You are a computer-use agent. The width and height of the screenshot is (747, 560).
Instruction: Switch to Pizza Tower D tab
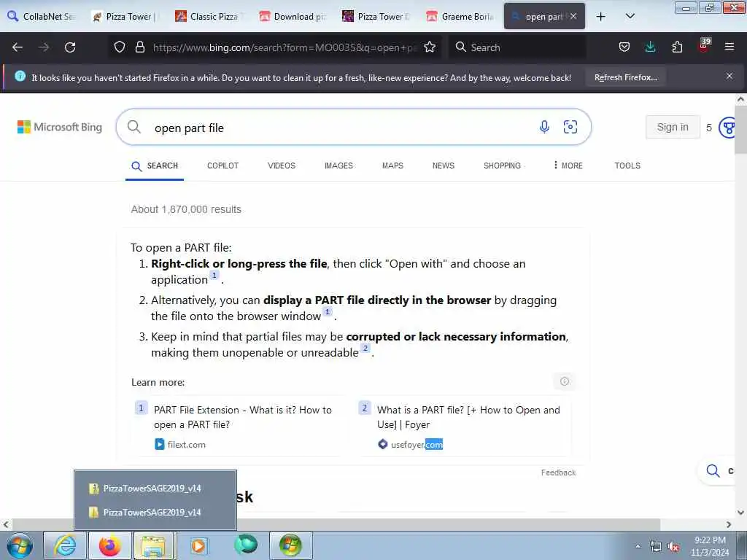377,17
